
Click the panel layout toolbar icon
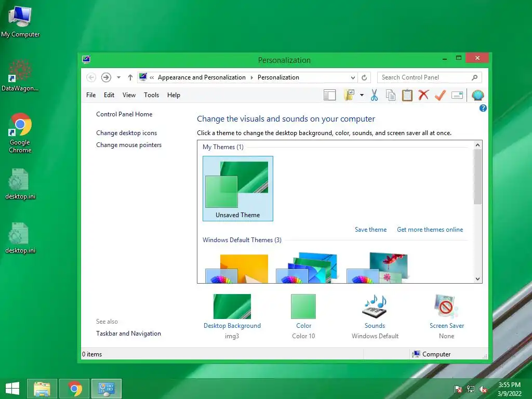(329, 96)
